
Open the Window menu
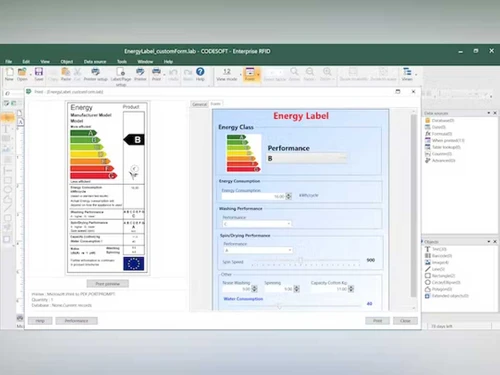pos(145,62)
